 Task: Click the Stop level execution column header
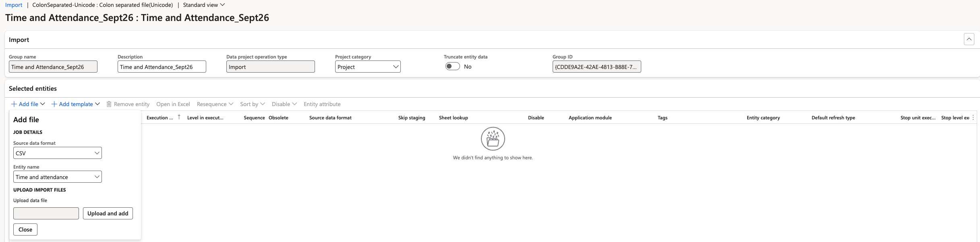point(955,118)
